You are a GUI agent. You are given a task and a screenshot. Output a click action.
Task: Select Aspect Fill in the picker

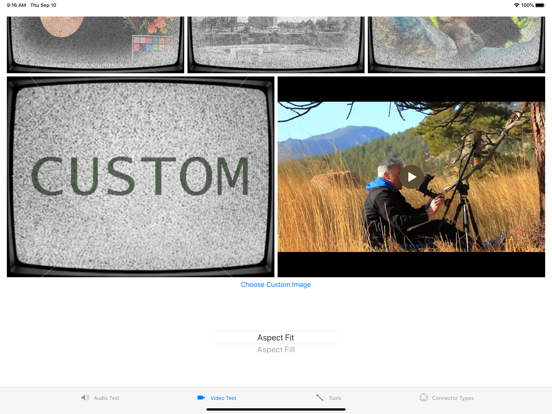click(276, 350)
